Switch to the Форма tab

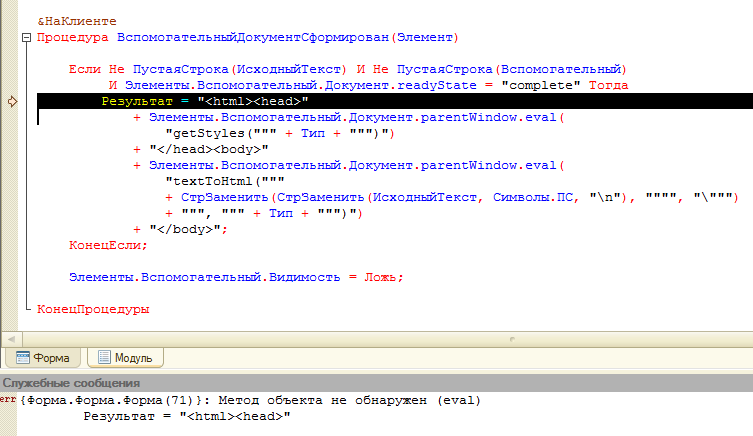pyautogui.click(x=43, y=358)
